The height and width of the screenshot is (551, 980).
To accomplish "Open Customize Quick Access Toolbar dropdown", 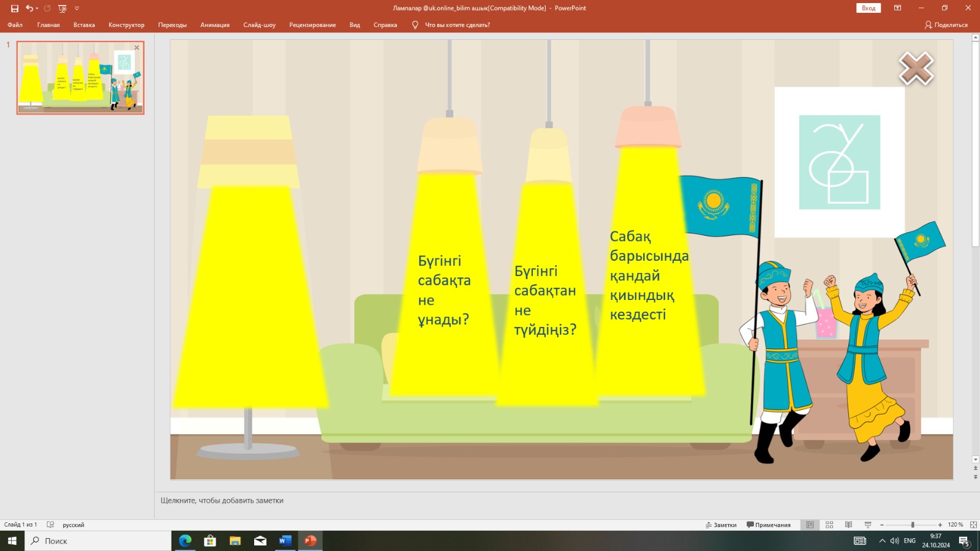I will pyautogui.click(x=77, y=9).
